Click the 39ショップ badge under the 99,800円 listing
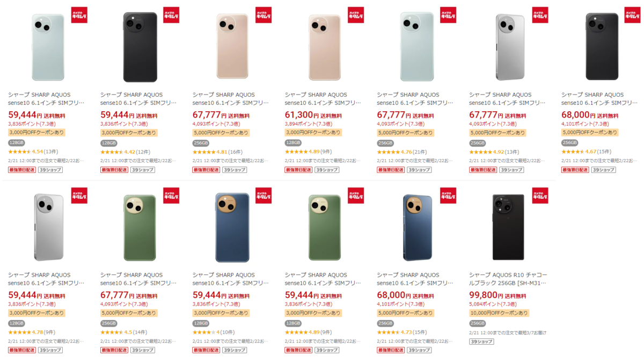This screenshot has height=362, width=644. tap(480, 341)
